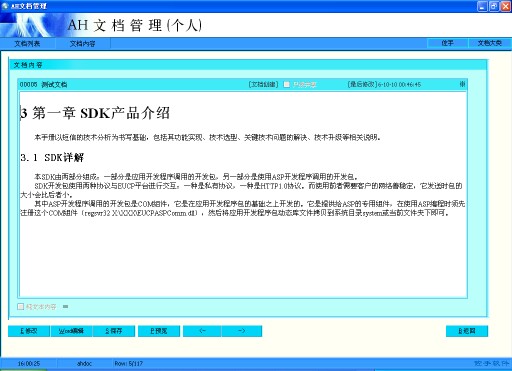Open the 文档大类 menu item
Screen dimensions: 512x371
(x=489, y=43)
